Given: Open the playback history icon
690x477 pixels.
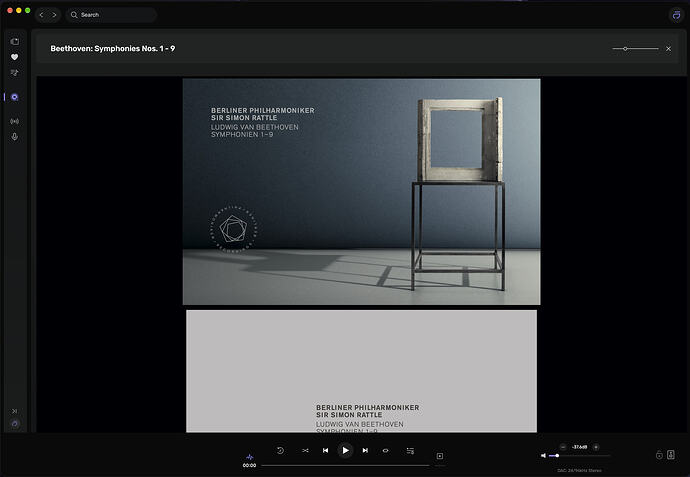Looking at the screenshot, I should pyautogui.click(x=280, y=450).
